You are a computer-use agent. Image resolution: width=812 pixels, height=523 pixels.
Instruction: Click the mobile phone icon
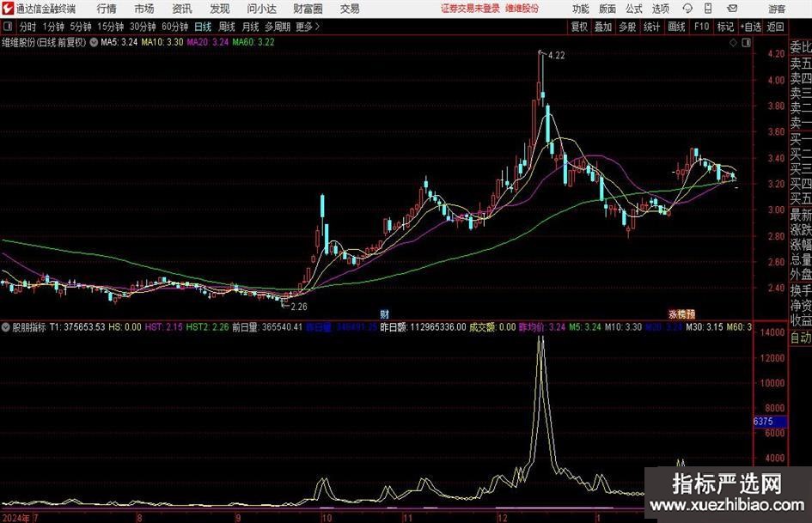(708, 9)
